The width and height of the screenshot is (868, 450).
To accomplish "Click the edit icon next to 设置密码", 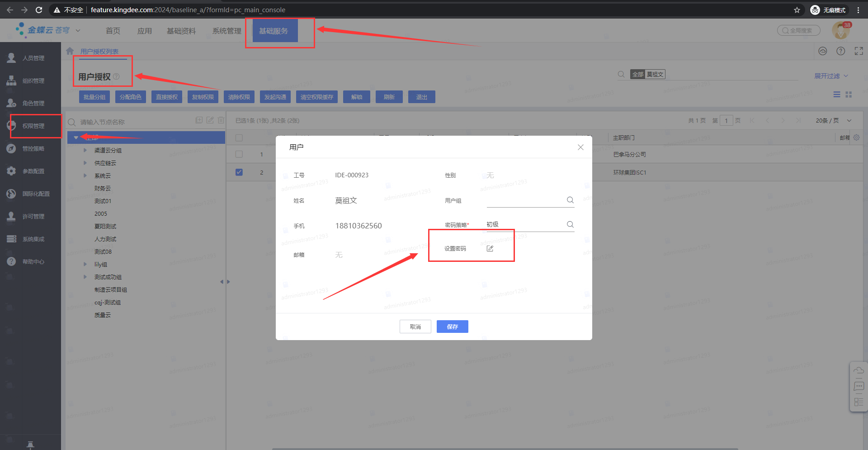I will [490, 249].
